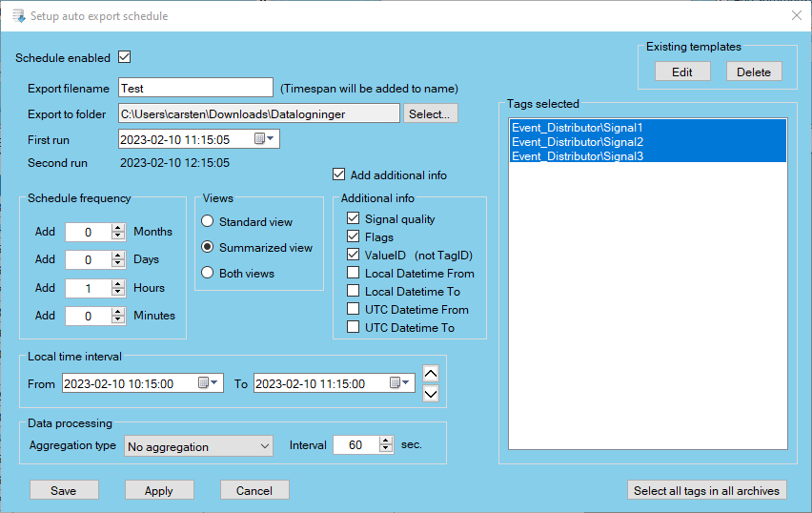
Task: Open the From datetime calendar dropdown
Action: (x=208, y=383)
